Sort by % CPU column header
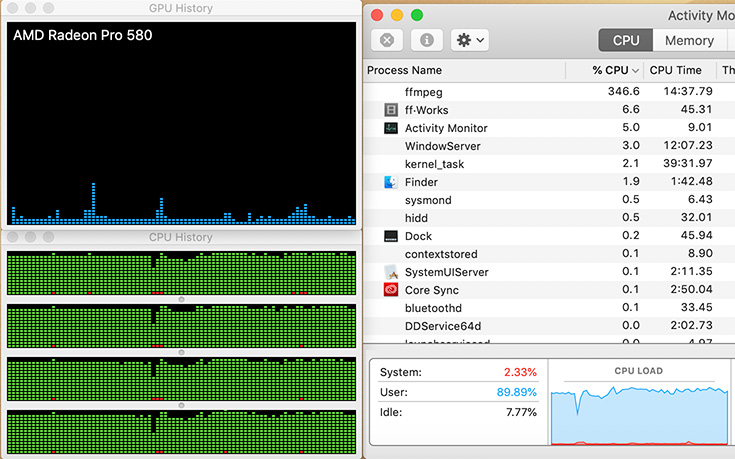Image resolution: width=735 pixels, height=459 pixels. pos(605,70)
